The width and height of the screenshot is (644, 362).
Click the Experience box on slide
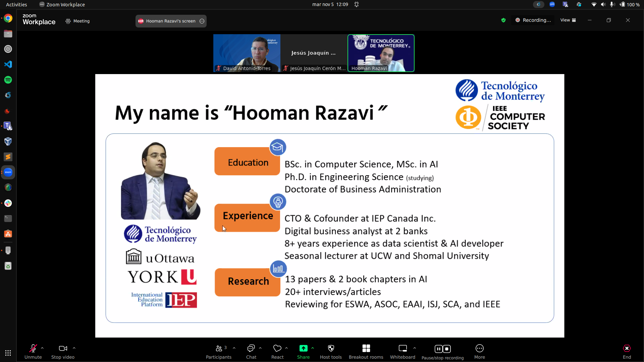[247, 218]
